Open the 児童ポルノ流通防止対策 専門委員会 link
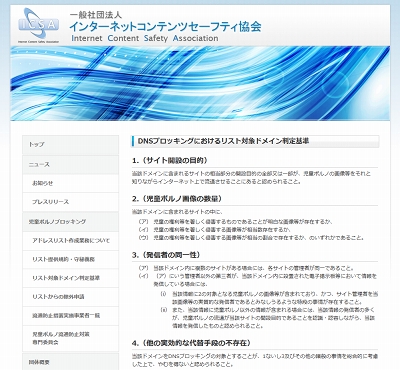The width and height of the screenshot is (400, 370). click(x=70, y=338)
